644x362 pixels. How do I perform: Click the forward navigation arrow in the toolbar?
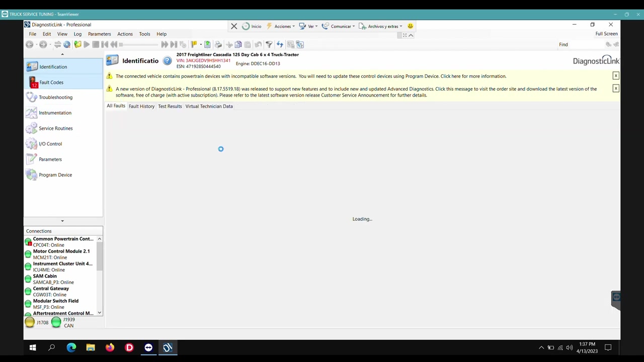point(43,45)
